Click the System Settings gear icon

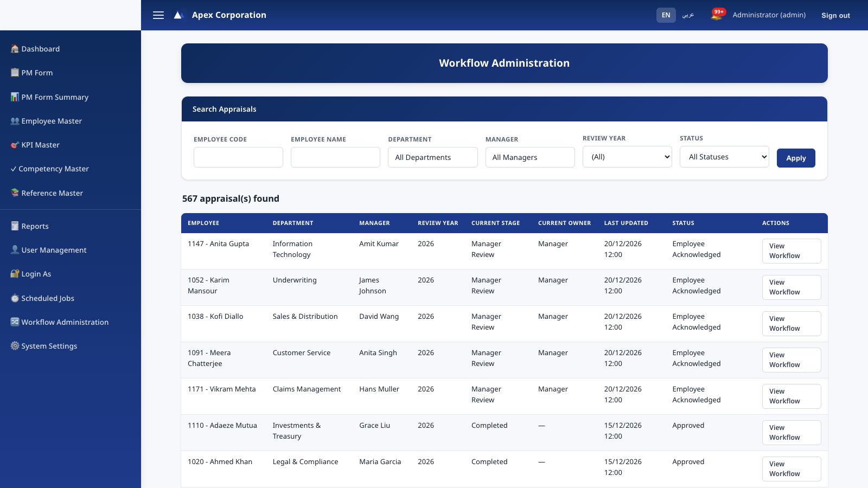tap(15, 346)
